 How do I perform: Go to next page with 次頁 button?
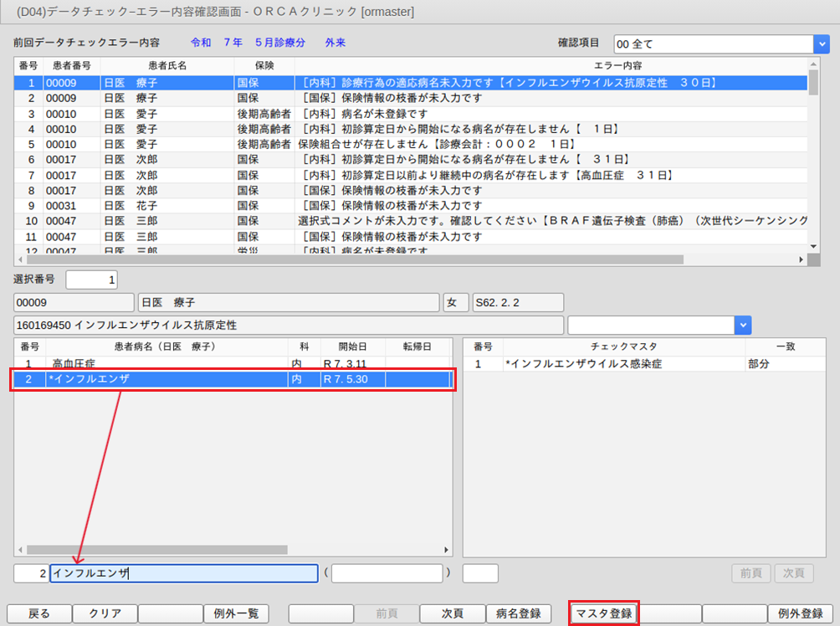[452, 613]
